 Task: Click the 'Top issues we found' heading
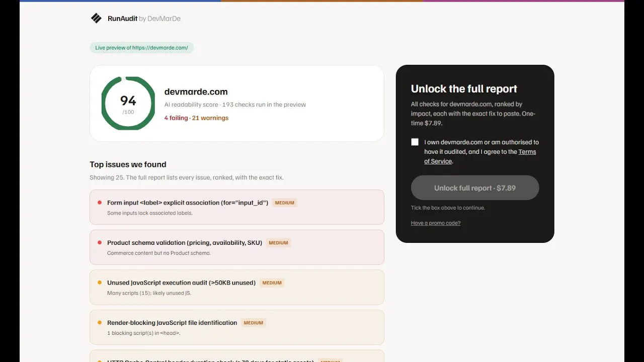click(128, 164)
